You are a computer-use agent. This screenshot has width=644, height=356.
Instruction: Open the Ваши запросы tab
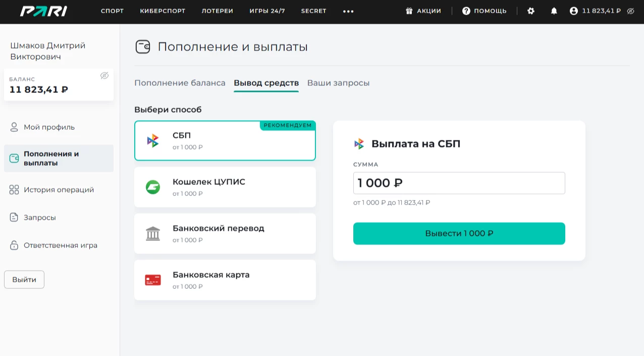[x=338, y=83]
